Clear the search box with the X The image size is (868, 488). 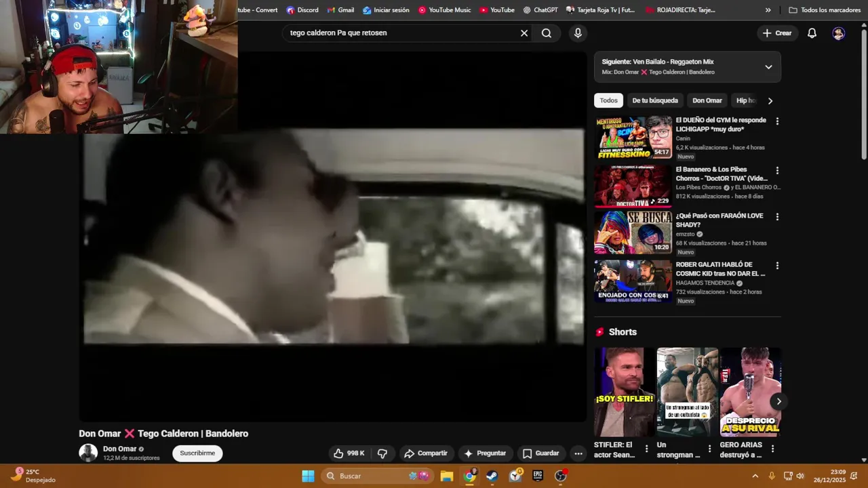pos(524,33)
